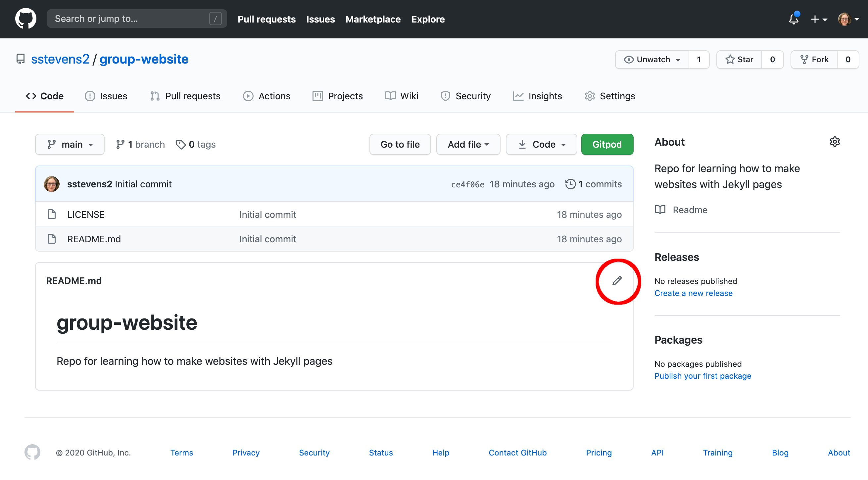This screenshot has width=868, height=480.
Task: Click the search or jump to field
Action: [x=135, y=19]
